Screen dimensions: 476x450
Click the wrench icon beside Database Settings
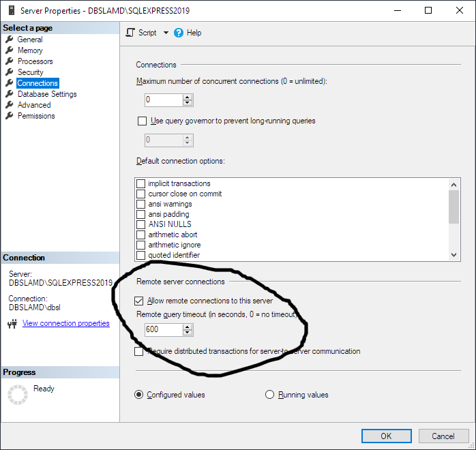10,94
